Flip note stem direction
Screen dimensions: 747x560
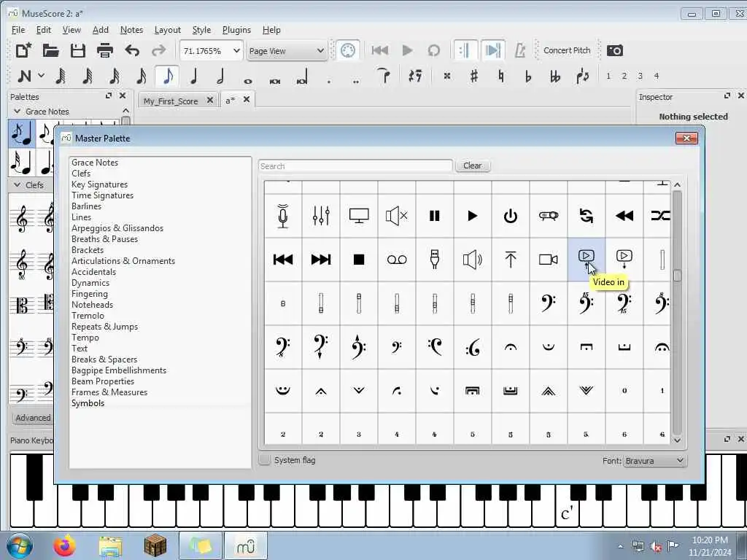[x=582, y=76]
